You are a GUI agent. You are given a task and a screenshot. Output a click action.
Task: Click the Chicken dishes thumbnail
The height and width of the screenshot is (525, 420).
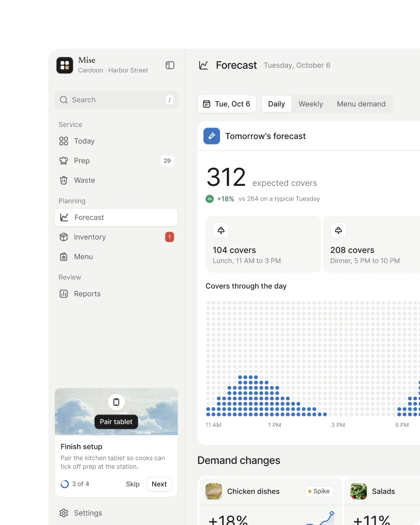click(214, 491)
